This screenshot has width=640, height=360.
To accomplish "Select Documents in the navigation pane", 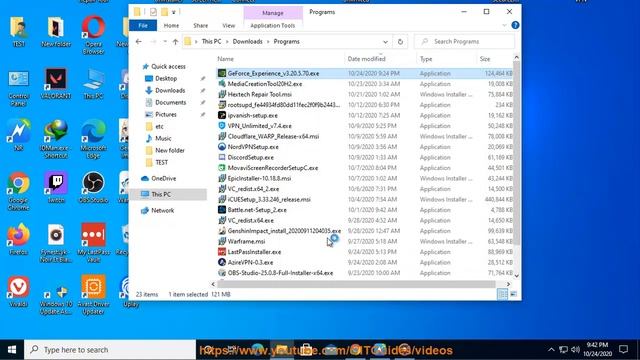I will tap(171, 102).
